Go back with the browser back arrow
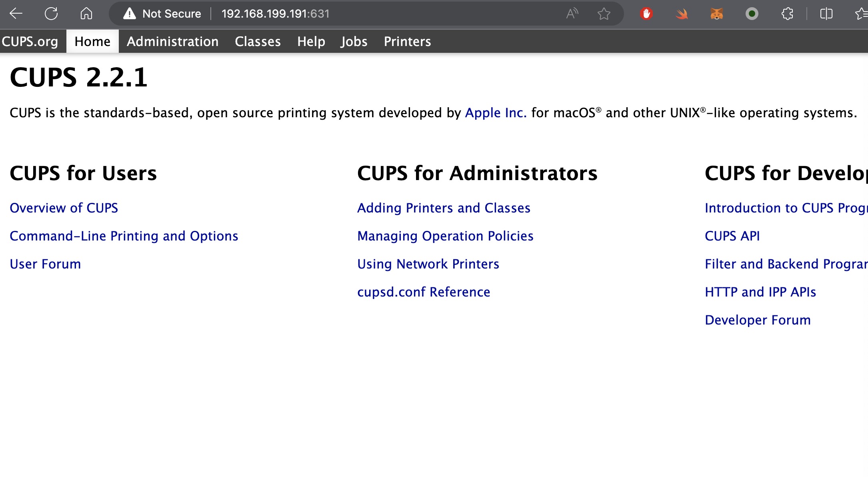 (16, 14)
